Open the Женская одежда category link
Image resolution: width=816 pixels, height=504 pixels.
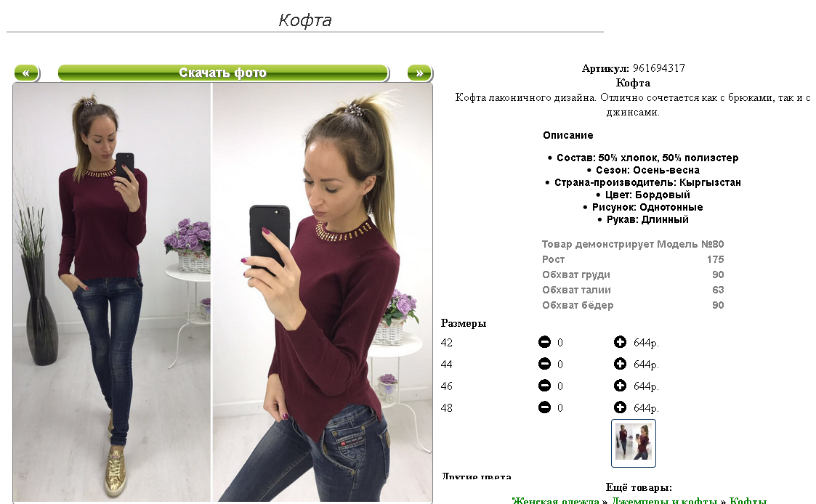[x=555, y=501]
